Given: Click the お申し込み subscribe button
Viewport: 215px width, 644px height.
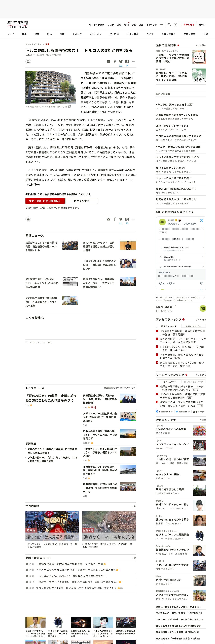Looking at the screenshot, I should click(189, 25).
